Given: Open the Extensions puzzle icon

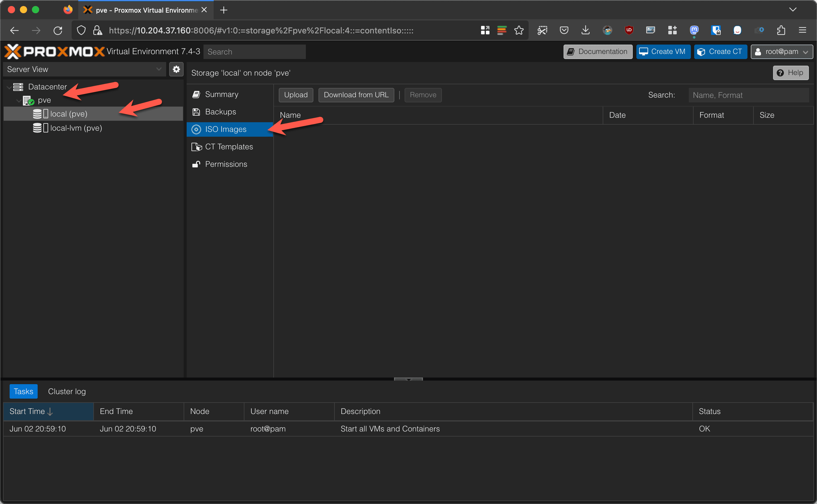Looking at the screenshot, I should click(x=781, y=31).
